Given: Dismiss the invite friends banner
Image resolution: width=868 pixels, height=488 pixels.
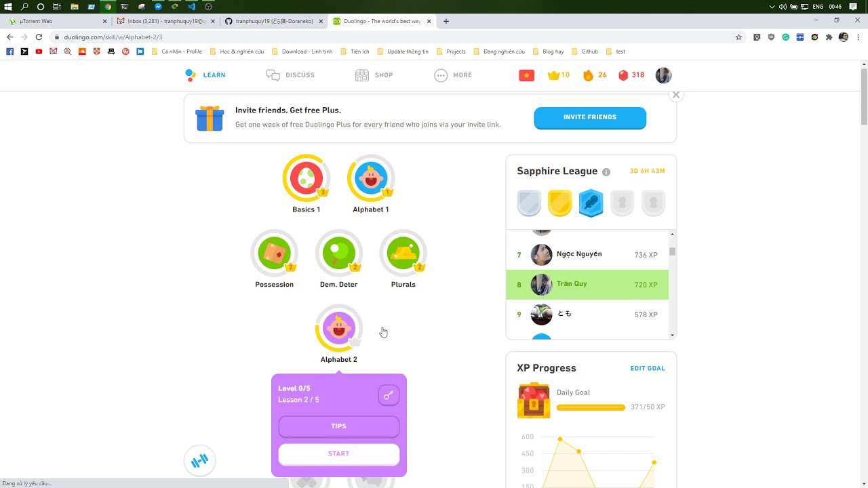Looking at the screenshot, I should (x=675, y=95).
